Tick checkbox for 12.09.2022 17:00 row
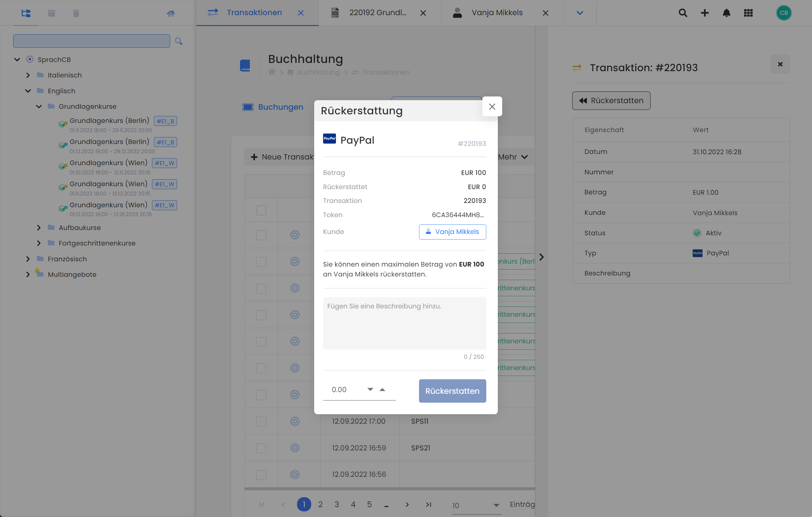 (261, 422)
